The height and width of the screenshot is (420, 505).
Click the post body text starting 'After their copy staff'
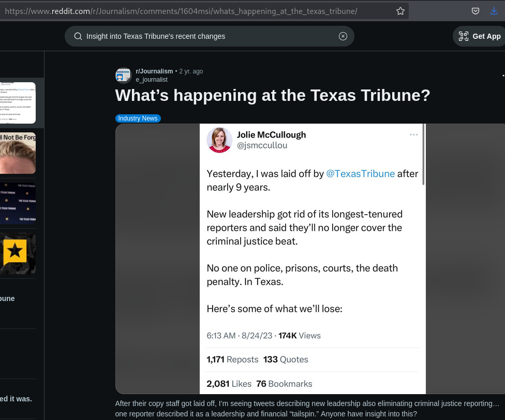click(307, 409)
